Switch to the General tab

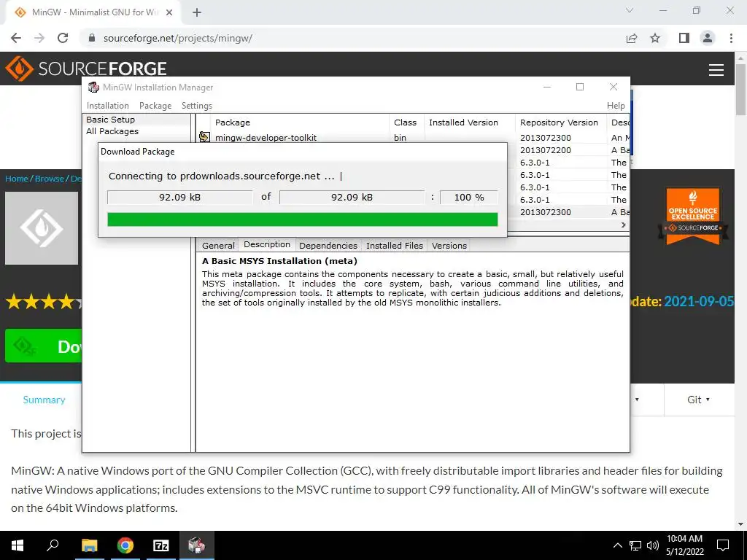[x=218, y=246]
